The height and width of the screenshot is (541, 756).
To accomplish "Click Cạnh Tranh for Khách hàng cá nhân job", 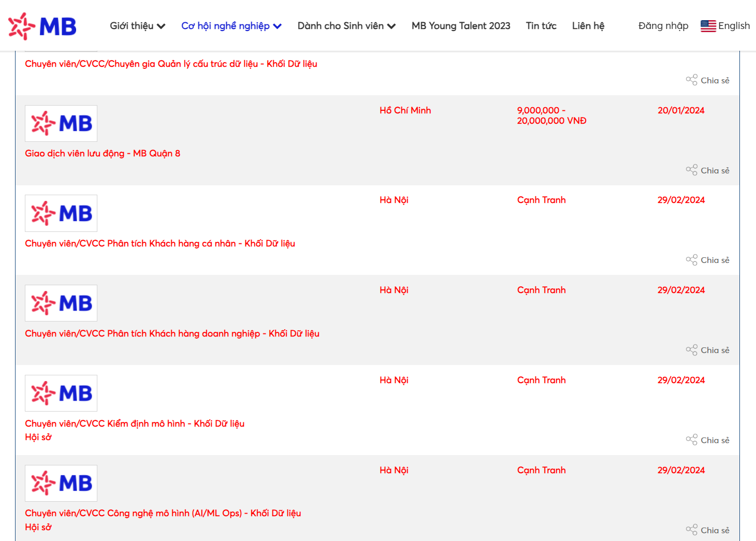I will coord(541,200).
